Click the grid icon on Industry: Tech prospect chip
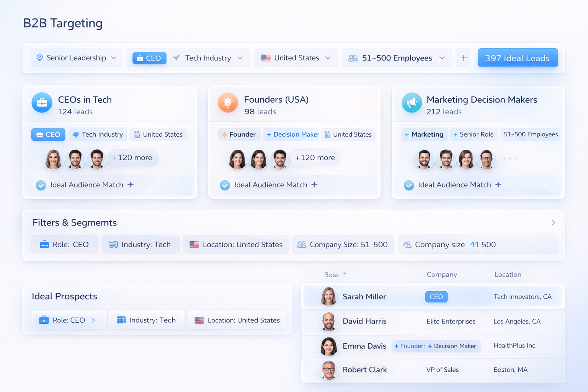Screen dimensions: 588x392 [x=121, y=320]
